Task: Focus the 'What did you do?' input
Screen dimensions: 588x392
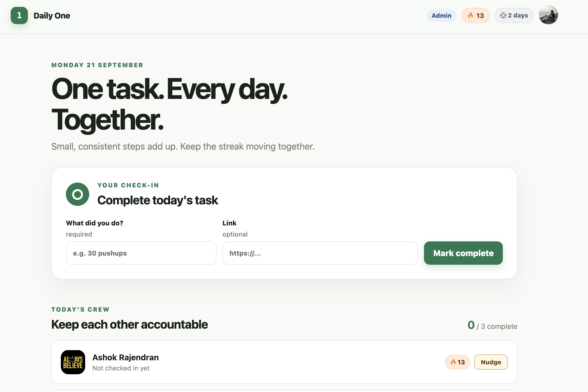Action: pos(141,253)
